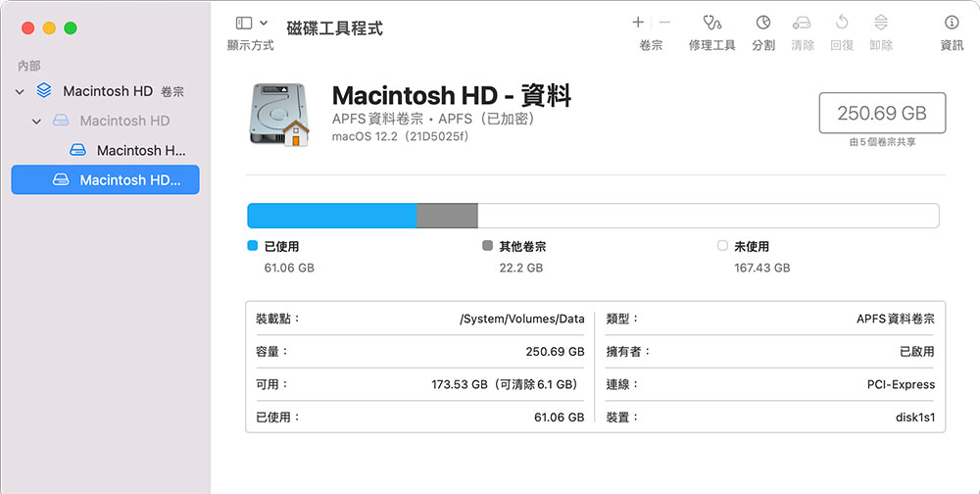Screen dimensions: 980x494
Task: Click the disk1s1 device value
Action: tap(915, 418)
